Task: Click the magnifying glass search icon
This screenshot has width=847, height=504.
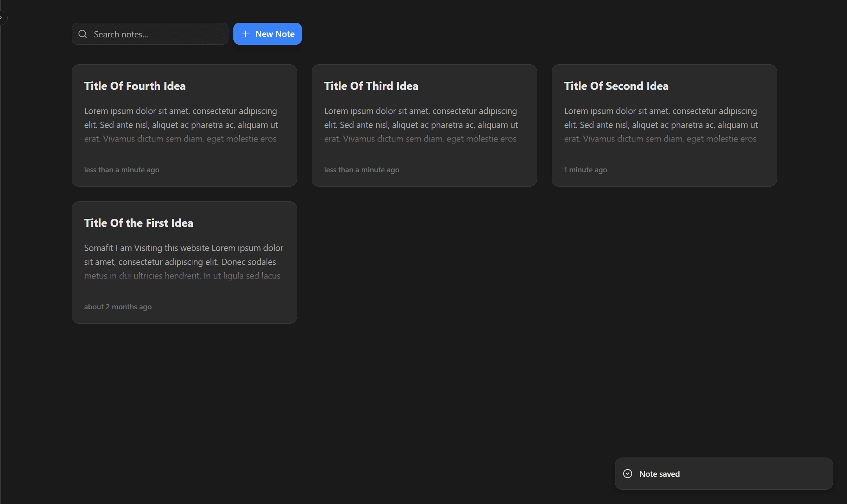Action: 83,34
